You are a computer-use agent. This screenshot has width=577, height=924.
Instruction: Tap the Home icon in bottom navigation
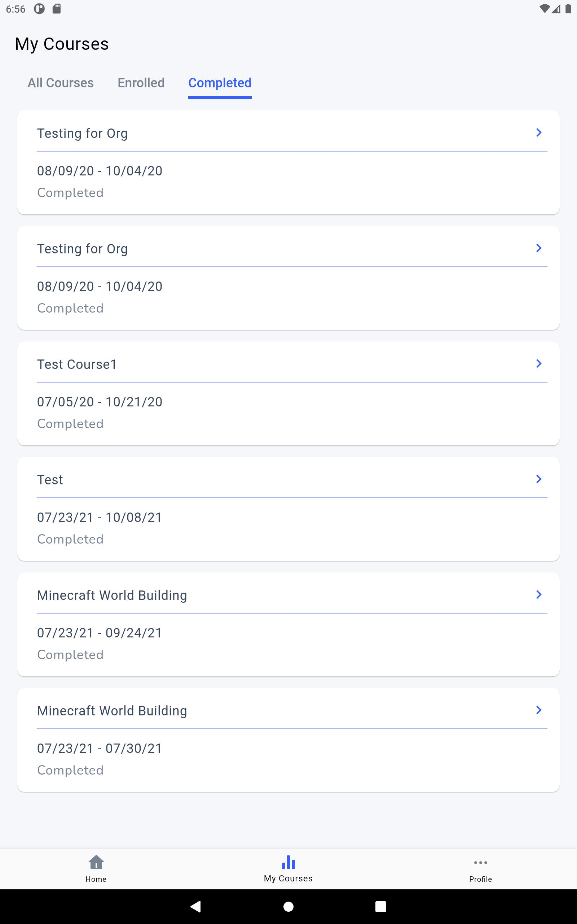click(96, 862)
